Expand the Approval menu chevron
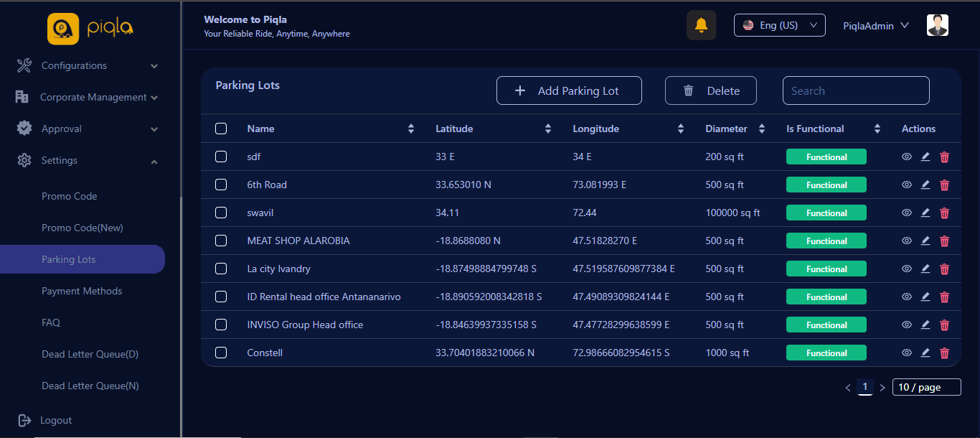 point(154,129)
